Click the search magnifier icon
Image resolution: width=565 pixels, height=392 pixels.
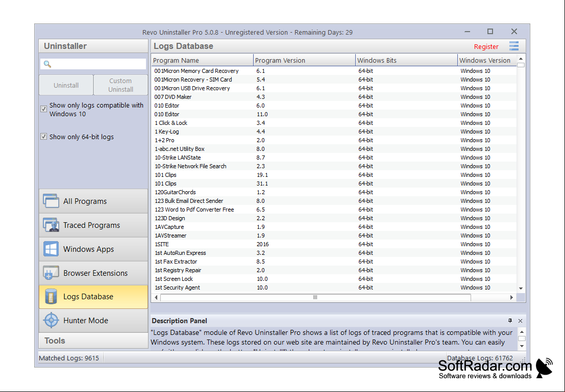click(47, 64)
